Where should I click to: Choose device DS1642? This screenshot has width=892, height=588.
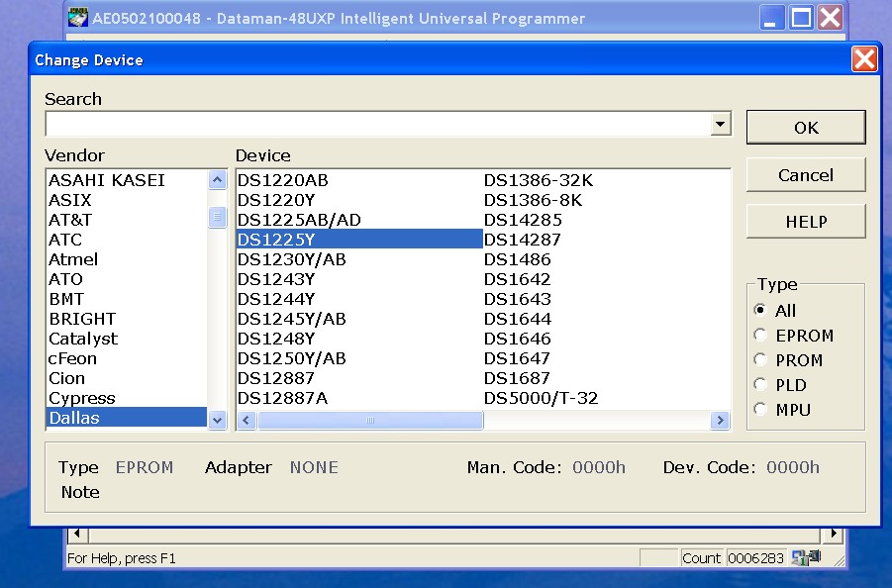pos(607,279)
